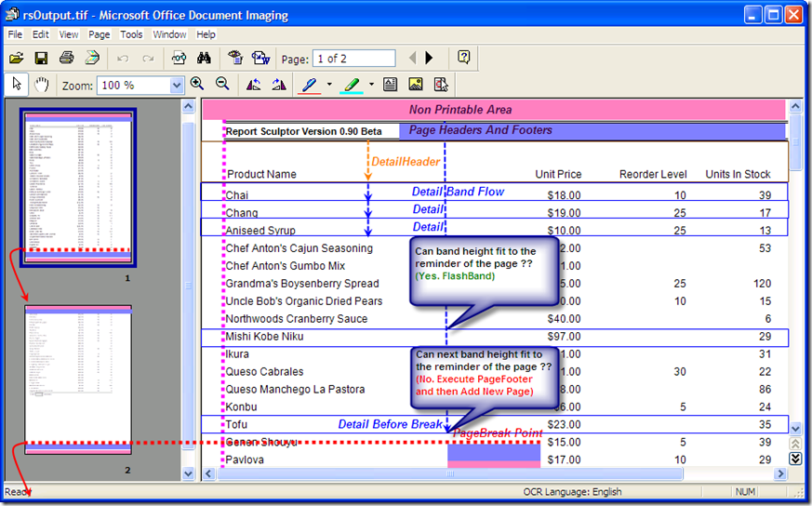Image resolution: width=812 pixels, height=506 pixels.
Task: Zoom in with the plus magnifier
Action: (x=197, y=84)
